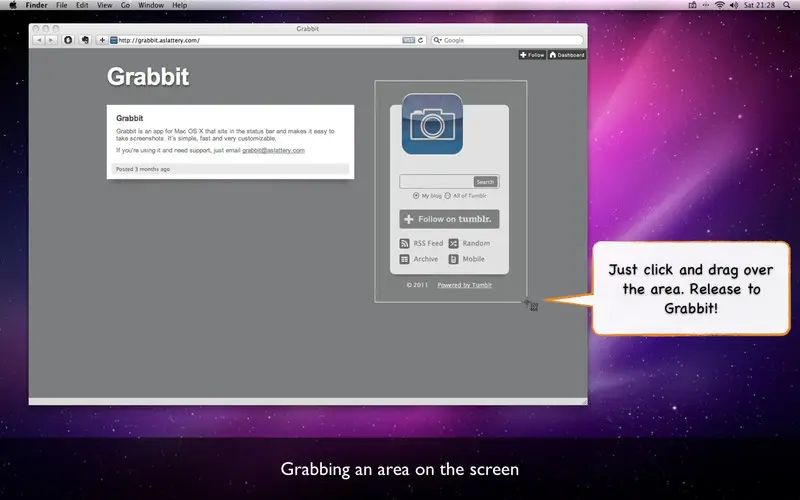Focus the blog search text field

pos(436,182)
